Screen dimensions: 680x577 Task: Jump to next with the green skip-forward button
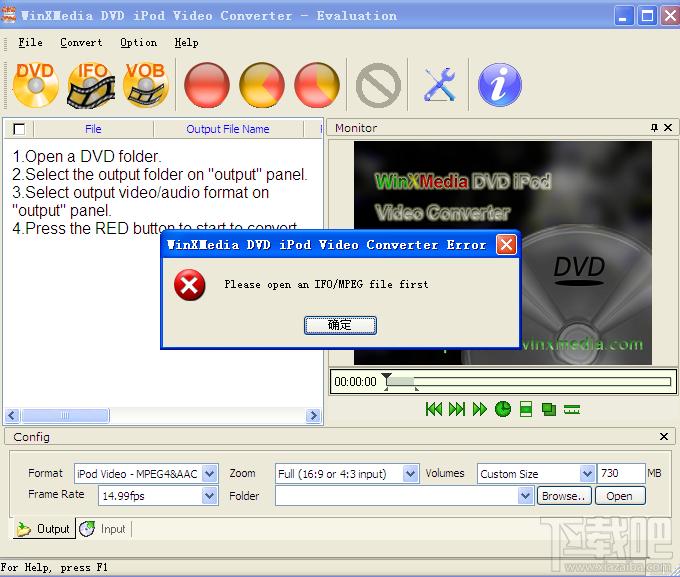457,409
